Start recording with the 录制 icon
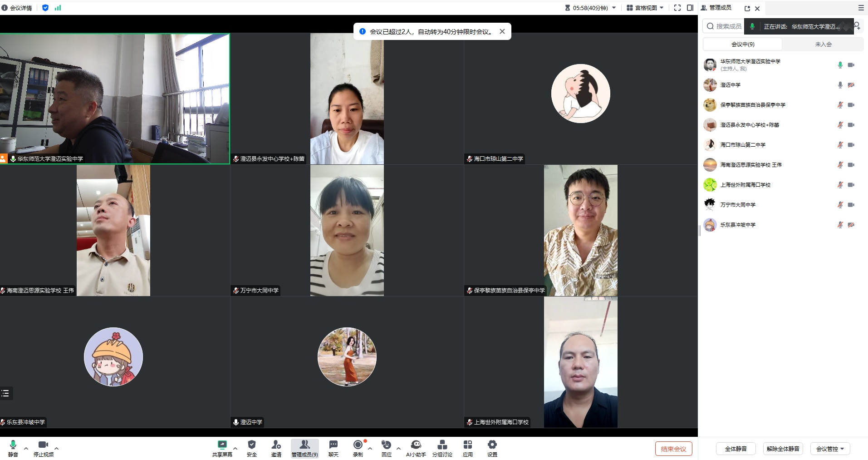 click(358, 445)
